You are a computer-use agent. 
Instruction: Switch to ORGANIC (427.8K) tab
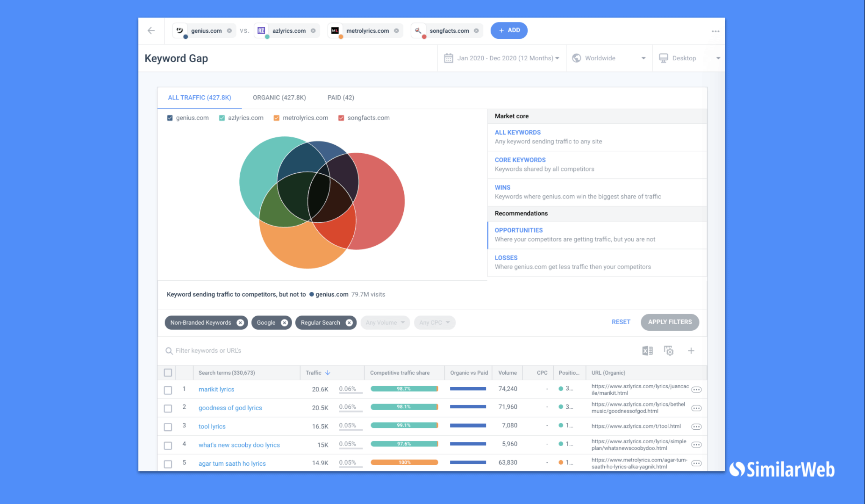pos(279,98)
